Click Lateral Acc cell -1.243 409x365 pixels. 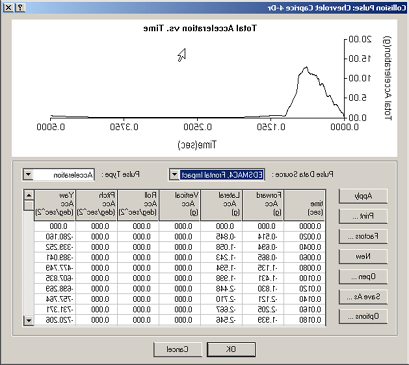(x=221, y=257)
